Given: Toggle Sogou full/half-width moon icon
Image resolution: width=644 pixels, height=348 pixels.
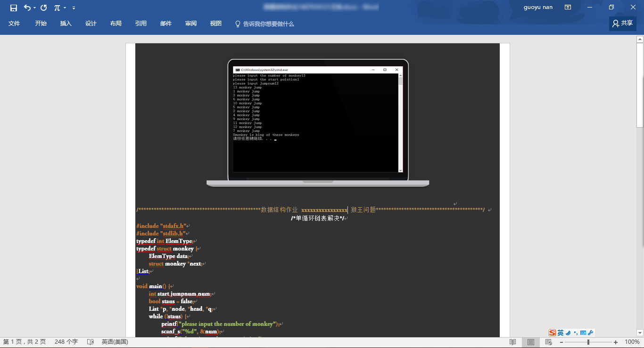Looking at the screenshot, I should 568,332.
